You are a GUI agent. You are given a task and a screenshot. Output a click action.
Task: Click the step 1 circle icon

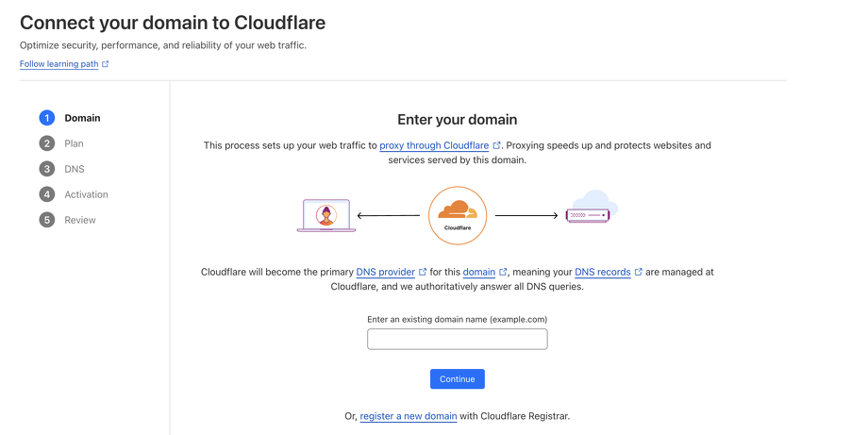(47, 118)
